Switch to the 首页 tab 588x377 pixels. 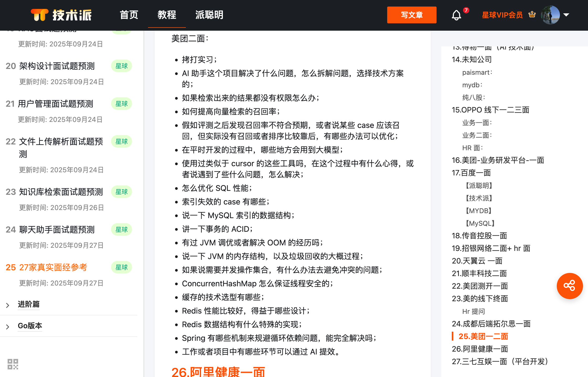click(129, 15)
